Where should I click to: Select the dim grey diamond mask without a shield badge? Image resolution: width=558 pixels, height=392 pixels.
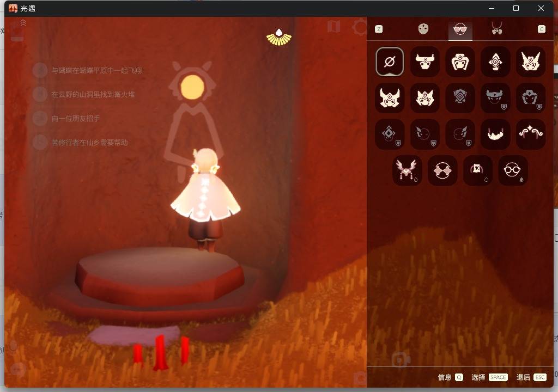[x=460, y=98]
